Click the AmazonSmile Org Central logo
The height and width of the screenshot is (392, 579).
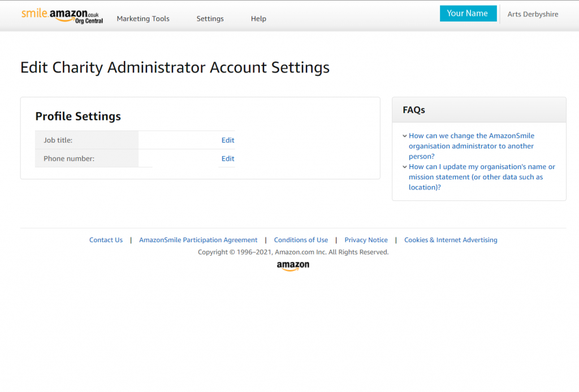point(62,16)
